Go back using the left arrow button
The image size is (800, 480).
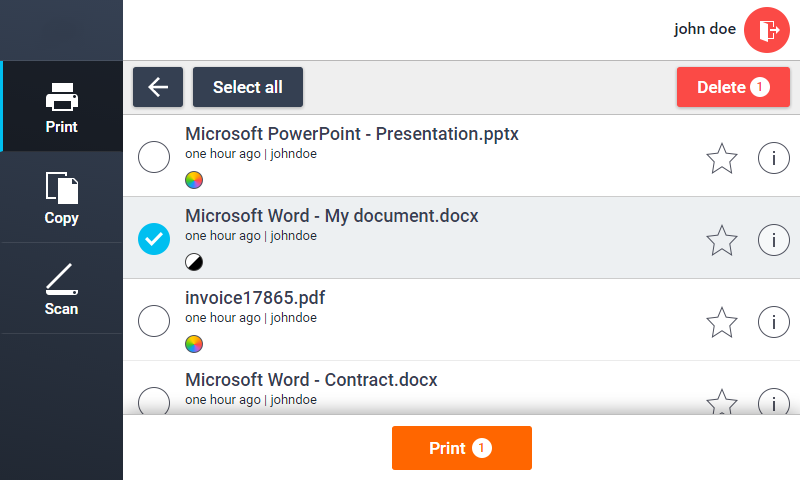[x=158, y=87]
